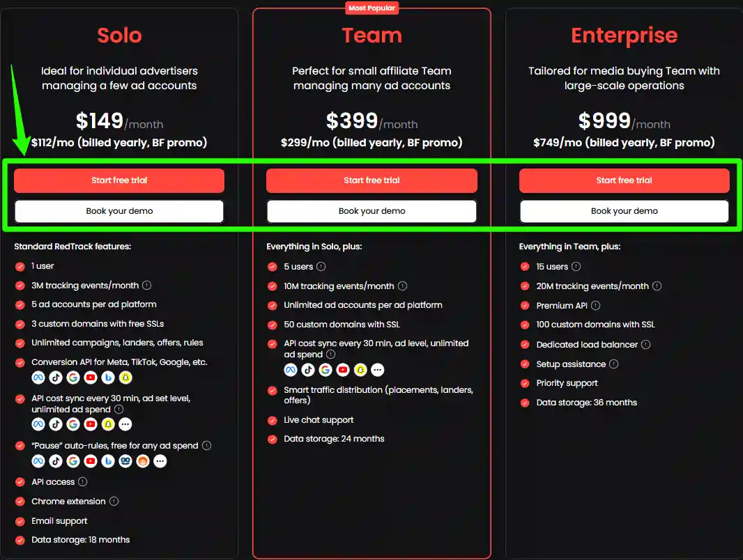
Task: Book your demo under the Solo plan
Action: coord(118,211)
